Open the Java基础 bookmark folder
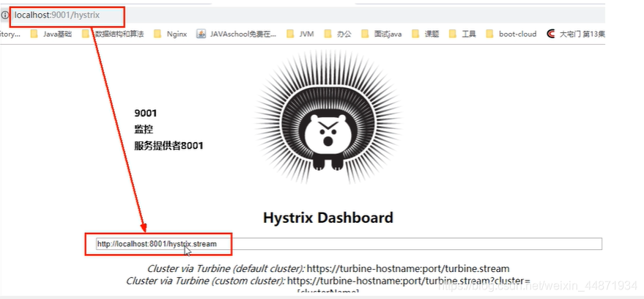Viewport: 644px width, 299px height. tap(51, 34)
